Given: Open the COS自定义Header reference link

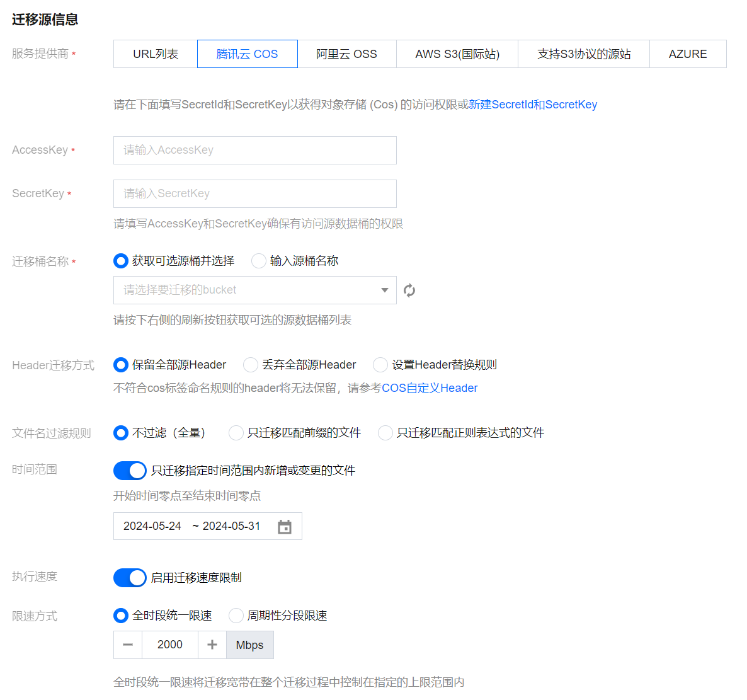Looking at the screenshot, I should 430,388.
